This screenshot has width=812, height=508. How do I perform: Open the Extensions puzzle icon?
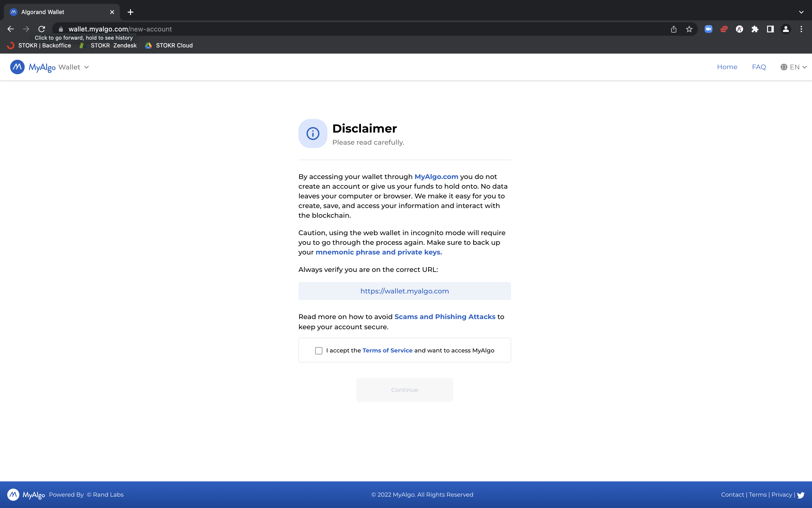(755, 29)
